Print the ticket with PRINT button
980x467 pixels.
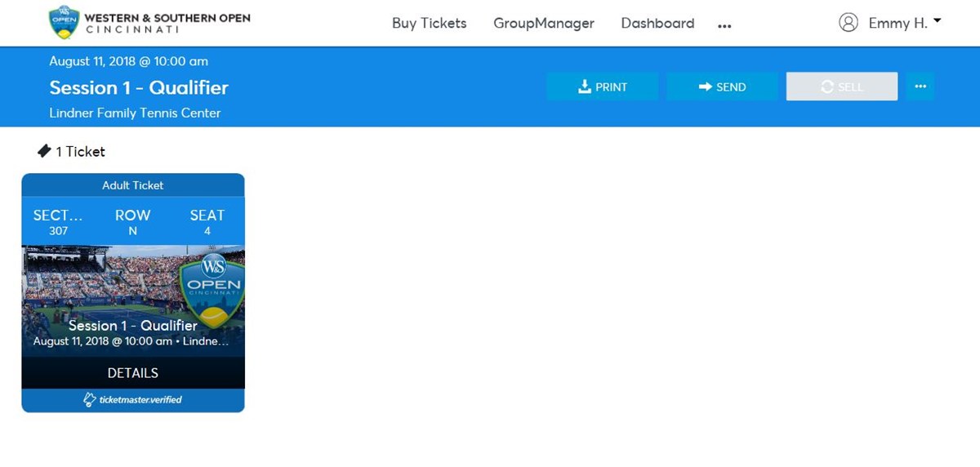pos(603,87)
